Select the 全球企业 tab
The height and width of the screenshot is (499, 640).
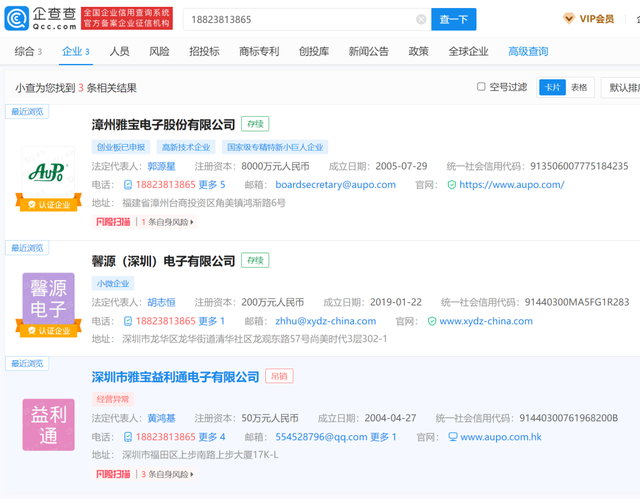click(x=468, y=51)
